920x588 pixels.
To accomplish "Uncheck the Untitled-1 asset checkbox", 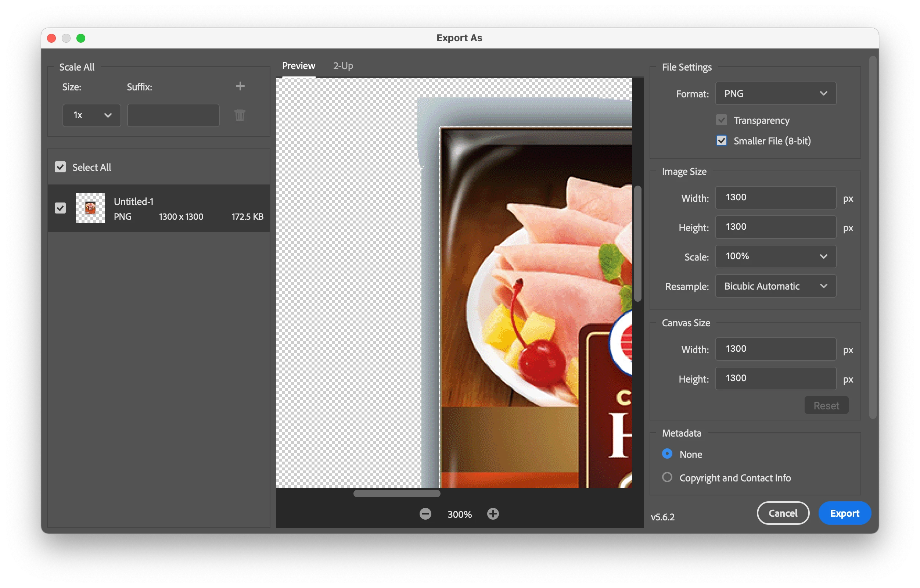I will 60,208.
